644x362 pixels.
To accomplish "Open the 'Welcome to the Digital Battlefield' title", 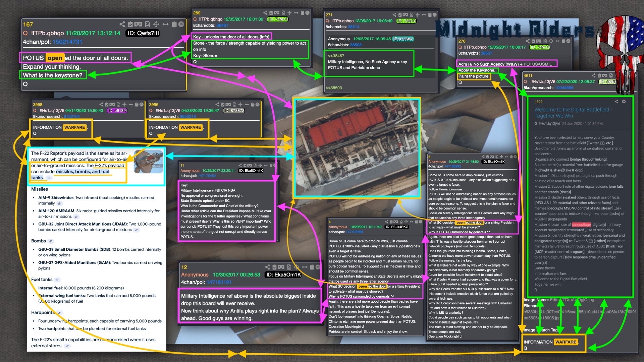I will (x=573, y=113).
